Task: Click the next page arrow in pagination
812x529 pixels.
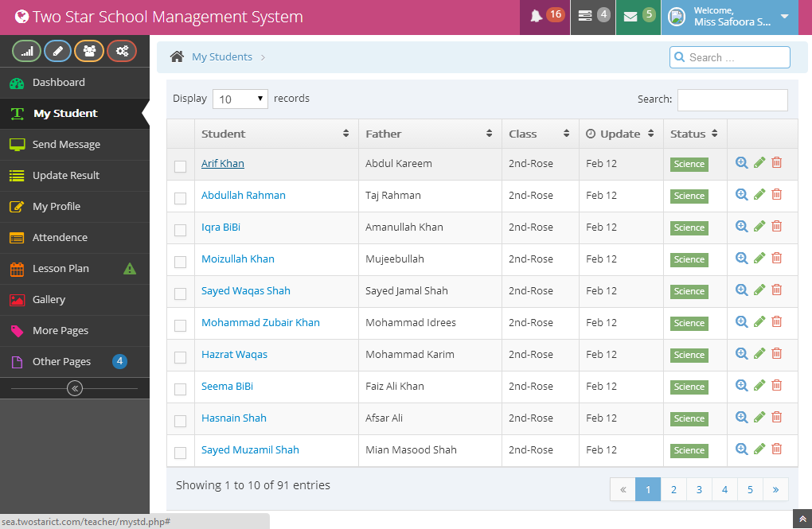Action: (x=775, y=489)
